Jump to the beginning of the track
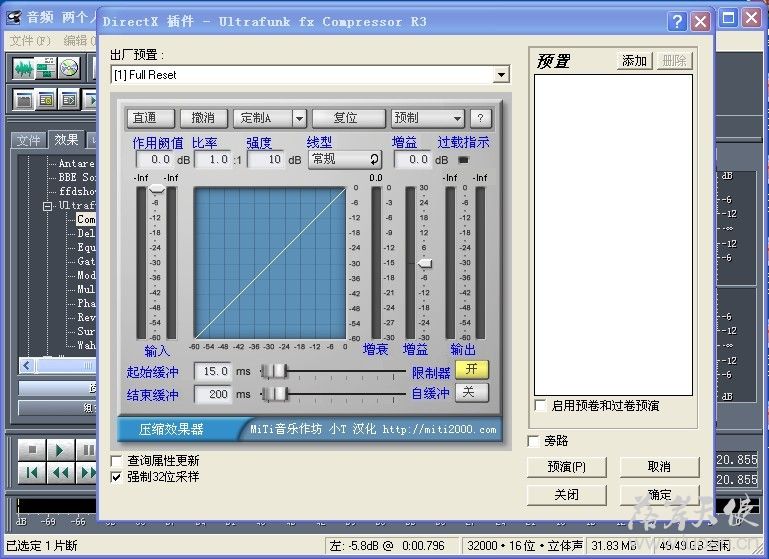Image resolution: width=769 pixels, height=559 pixels. [x=32, y=473]
